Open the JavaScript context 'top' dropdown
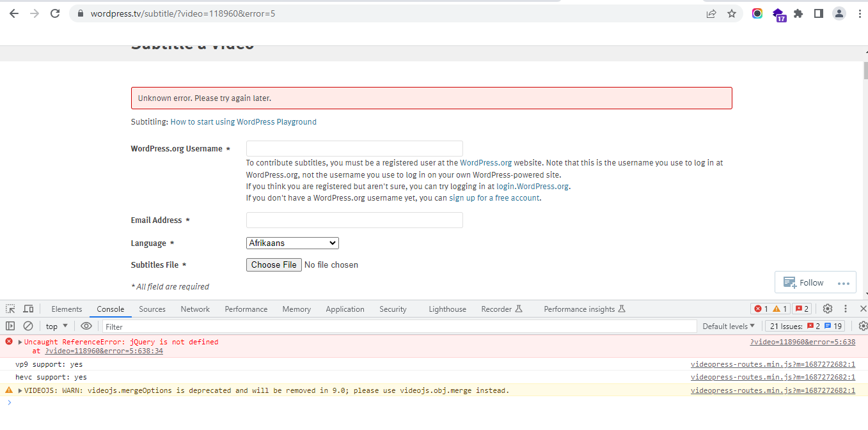868x430 pixels. 57,326
